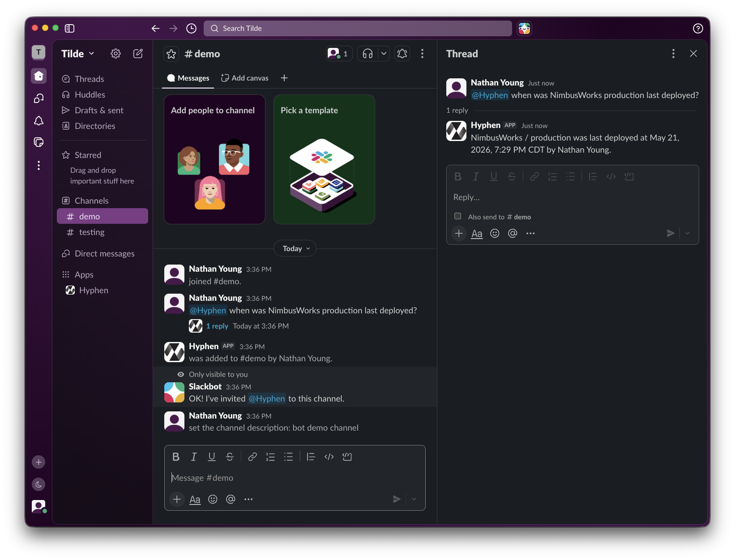Expand the Tilde workspace menu
The height and width of the screenshot is (560, 735).
point(78,54)
